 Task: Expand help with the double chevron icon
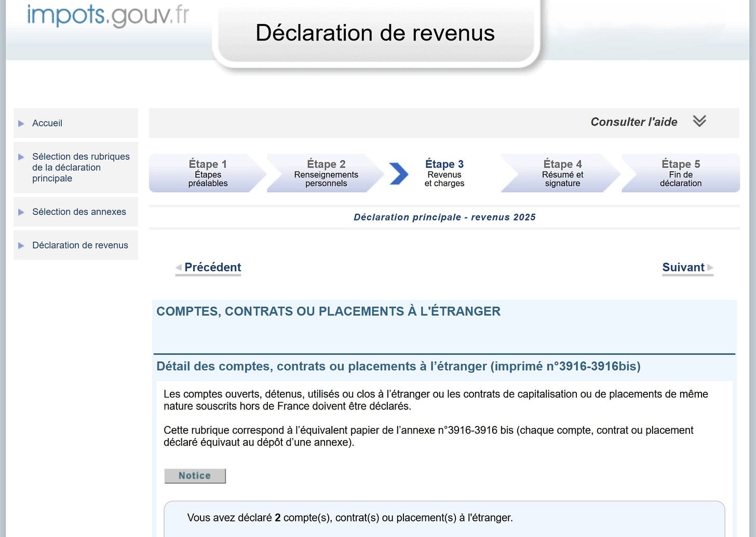pyautogui.click(x=699, y=121)
